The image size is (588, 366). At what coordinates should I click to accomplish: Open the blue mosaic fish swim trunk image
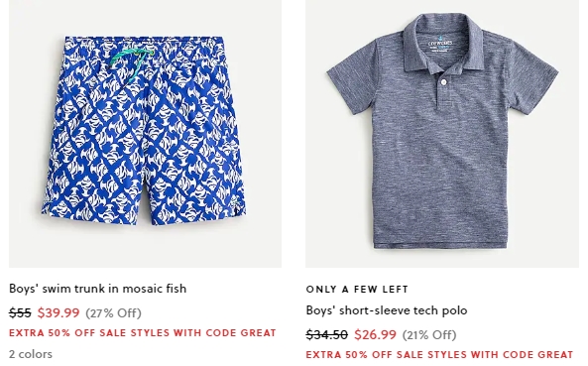145,133
